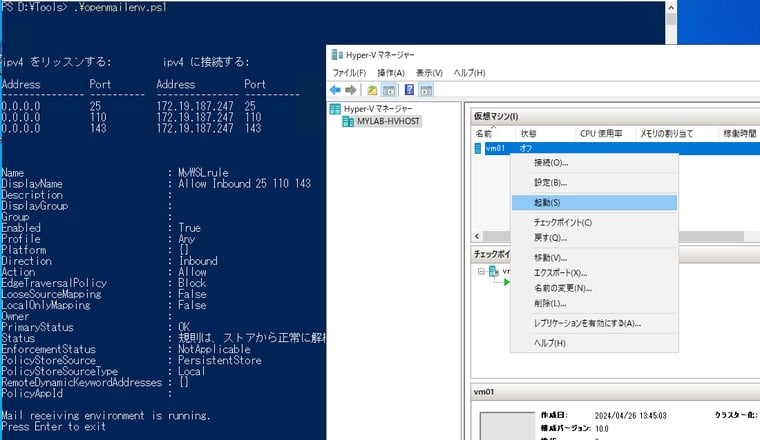Click the オフ state cell for vm01

tap(526, 148)
